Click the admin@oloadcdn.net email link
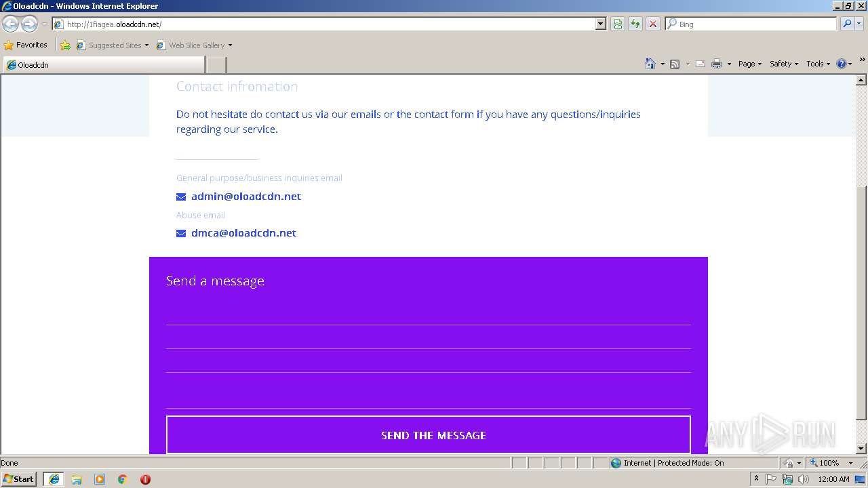This screenshot has width=868, height=488. (x=246, y=197)
